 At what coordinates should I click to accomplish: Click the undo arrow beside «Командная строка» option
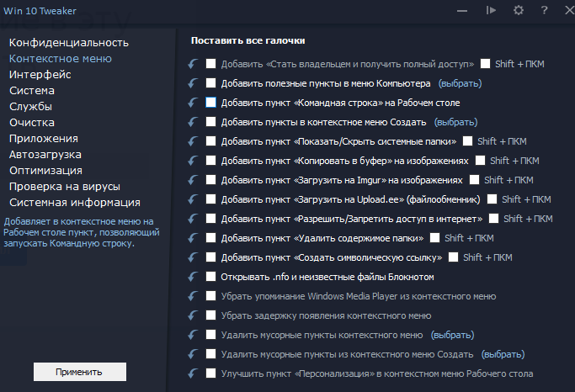(193, 103)
